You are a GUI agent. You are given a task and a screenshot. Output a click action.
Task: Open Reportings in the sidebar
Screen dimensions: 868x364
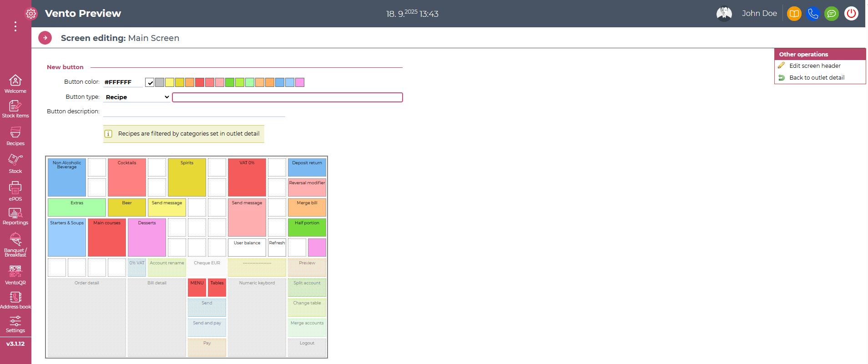pos(15,217)
